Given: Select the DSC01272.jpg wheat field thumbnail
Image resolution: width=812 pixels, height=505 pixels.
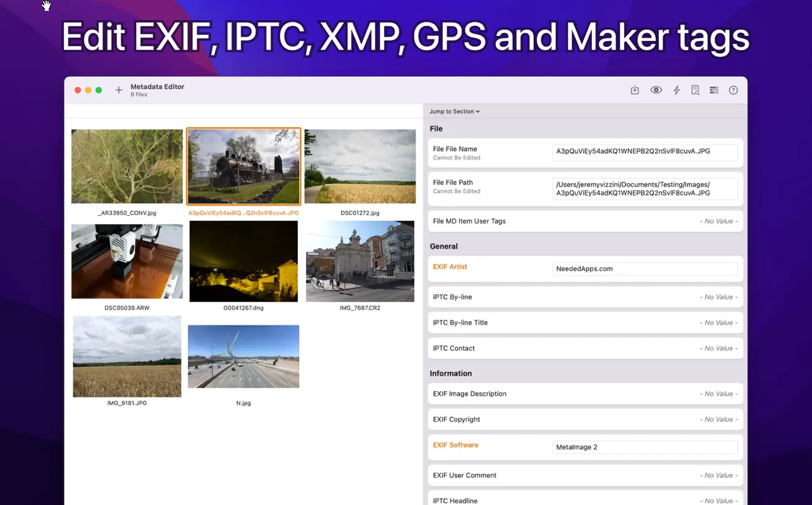Looking at the screenshot, I should (x=360, y=166).
